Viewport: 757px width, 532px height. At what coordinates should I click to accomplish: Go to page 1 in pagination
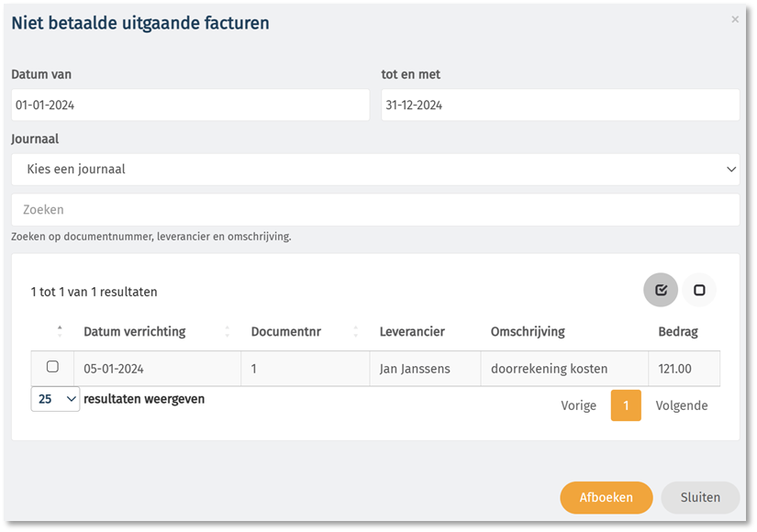pos(626,405)
